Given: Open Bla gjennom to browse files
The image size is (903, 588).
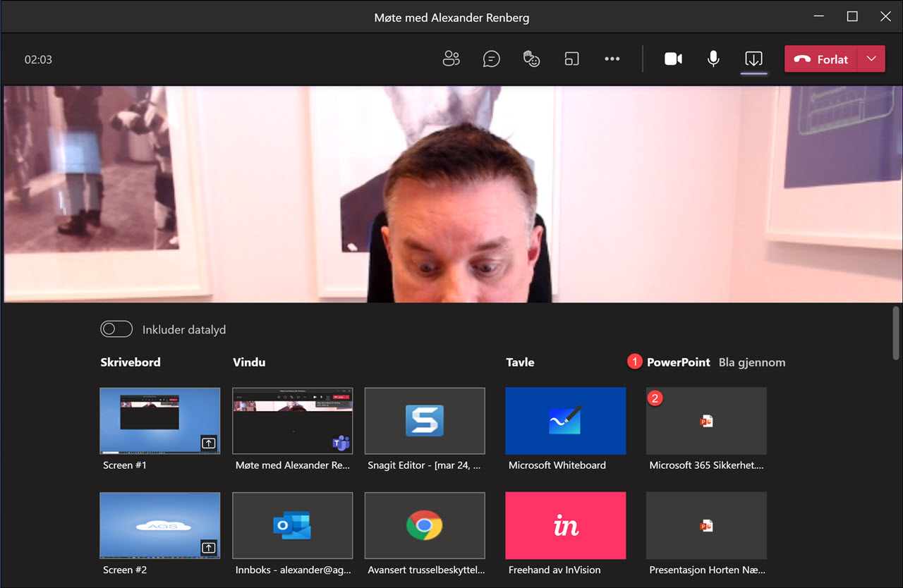Looking at the screenshot, I should (x=752, y=362).
